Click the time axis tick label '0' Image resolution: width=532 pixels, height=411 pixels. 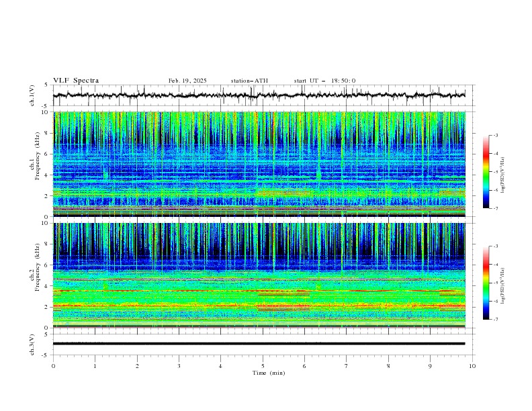pyautogui.click(x=53, y=366)
